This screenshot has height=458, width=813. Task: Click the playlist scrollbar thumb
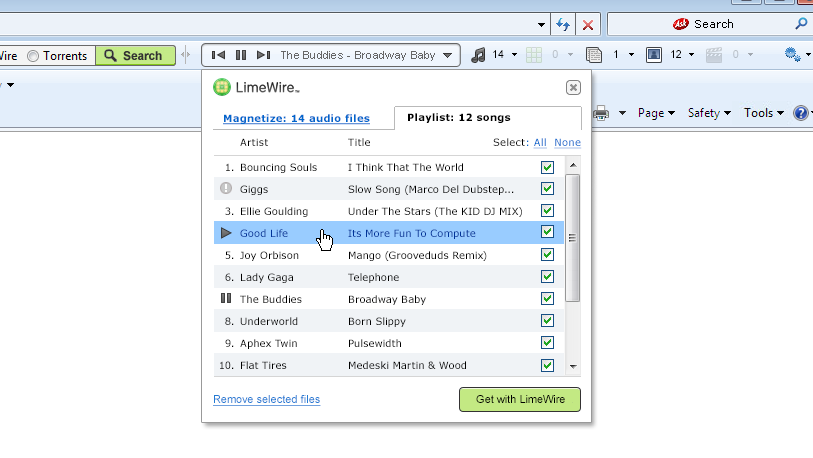(572, 238)
